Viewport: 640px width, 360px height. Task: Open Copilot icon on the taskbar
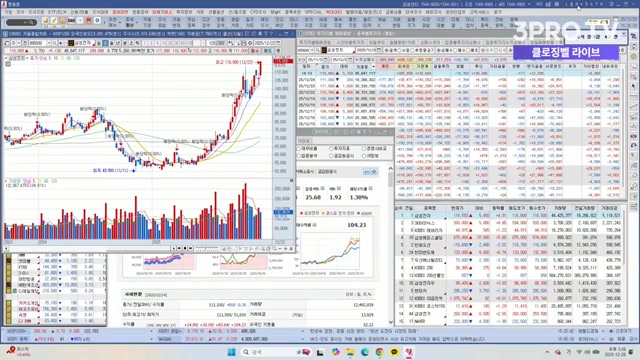point(336,352)
